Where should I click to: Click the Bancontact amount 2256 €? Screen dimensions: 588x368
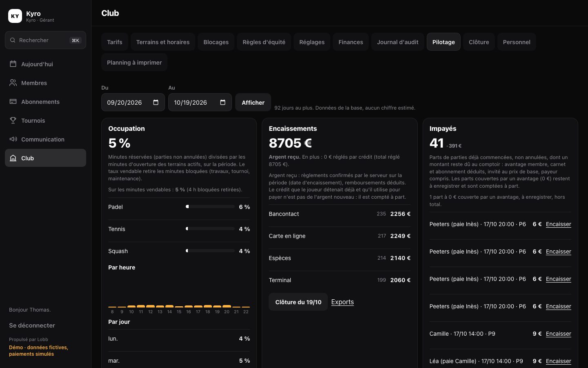coord(400,214)
